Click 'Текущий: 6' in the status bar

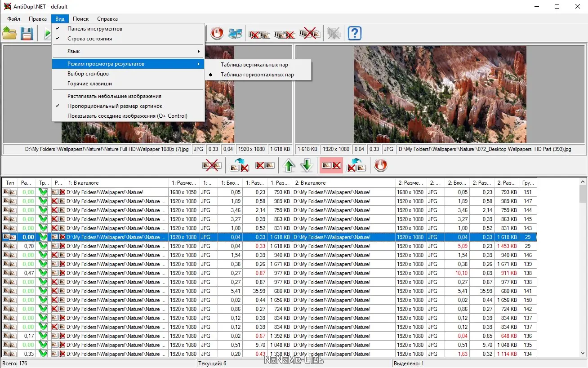pos(212,364)
